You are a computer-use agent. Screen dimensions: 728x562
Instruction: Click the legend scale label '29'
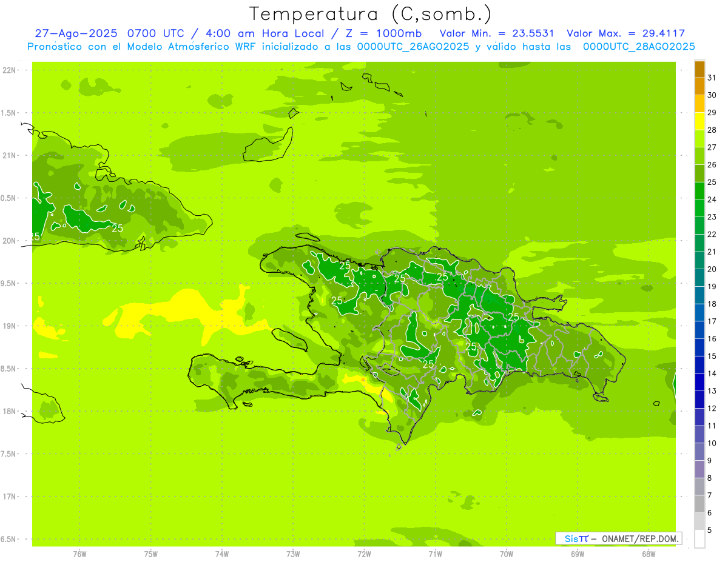pos(712,113)
